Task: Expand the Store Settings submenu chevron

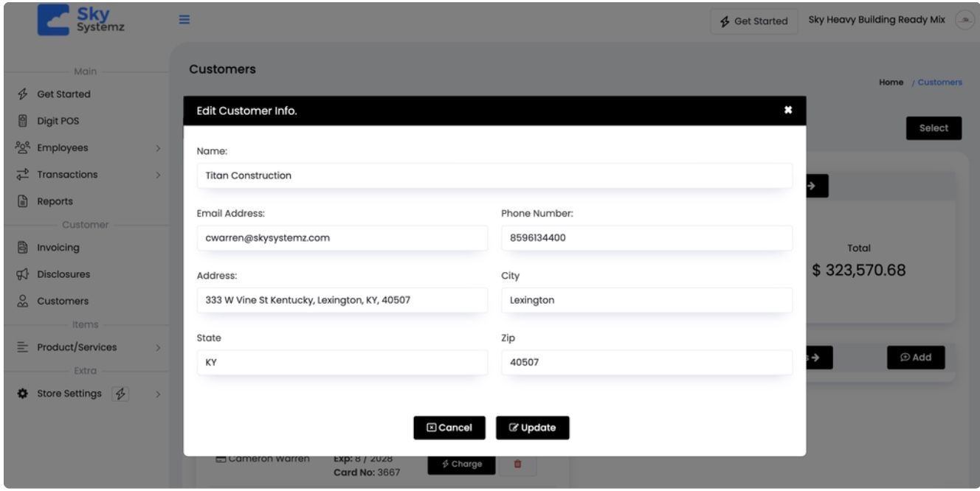Action: (x=158, y=394)
